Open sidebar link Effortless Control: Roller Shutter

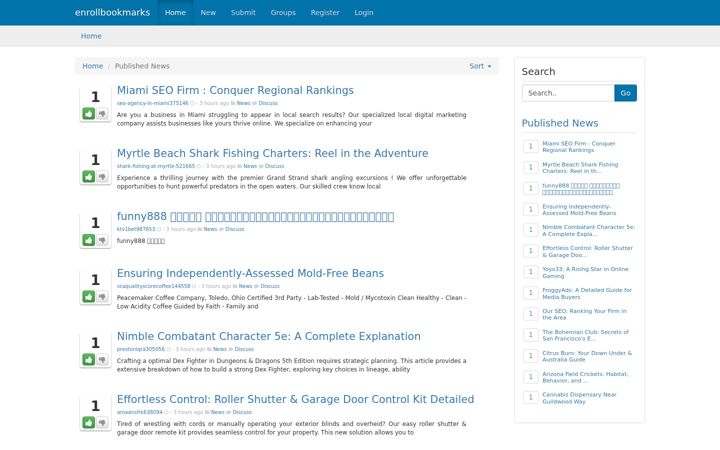pyautogui.click(x=587, y=251)
